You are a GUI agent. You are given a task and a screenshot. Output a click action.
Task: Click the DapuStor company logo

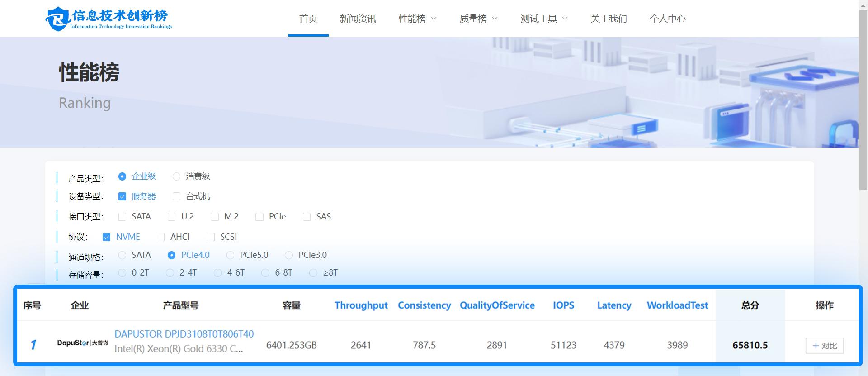(83, 343)
